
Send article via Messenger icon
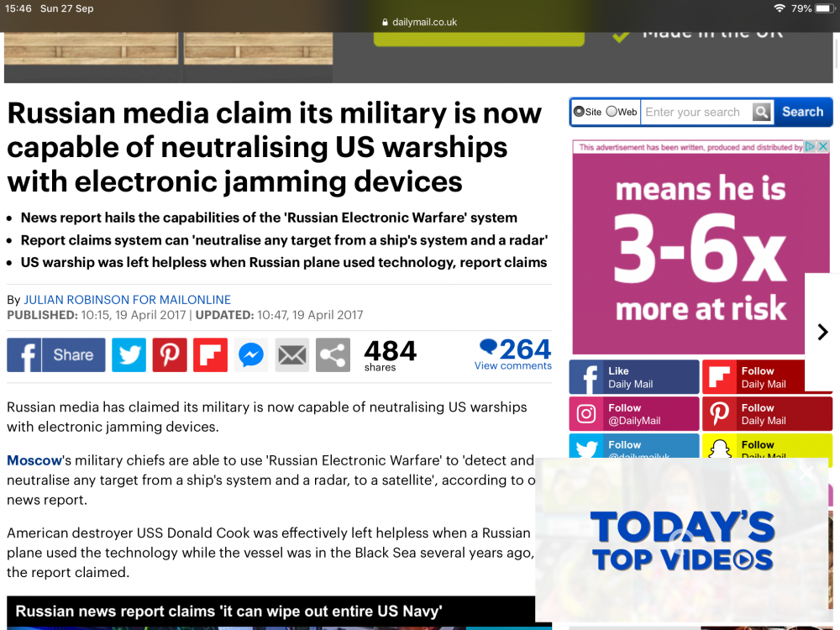click(x=251, y=354)
